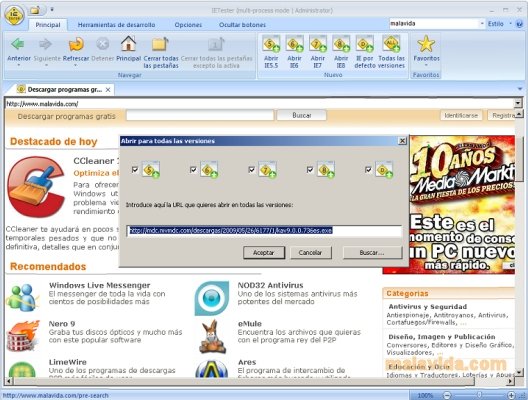Screen dimensions: 528x400
Task: Switch to the Principal ribbon tab
Action: point(48,25)
